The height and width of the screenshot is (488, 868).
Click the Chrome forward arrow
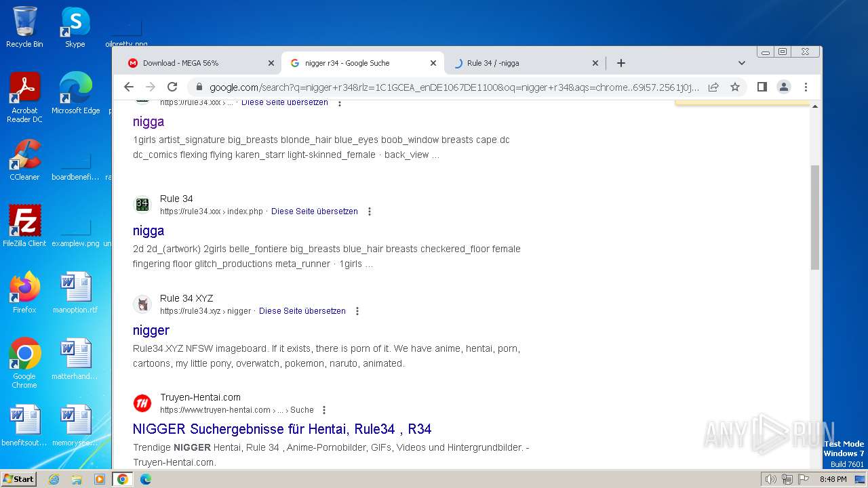(151, 87)
